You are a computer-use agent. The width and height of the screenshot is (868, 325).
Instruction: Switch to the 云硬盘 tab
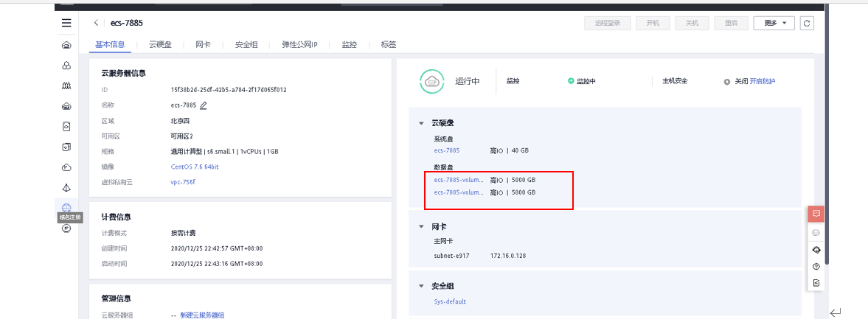click(x=160, y=45)
